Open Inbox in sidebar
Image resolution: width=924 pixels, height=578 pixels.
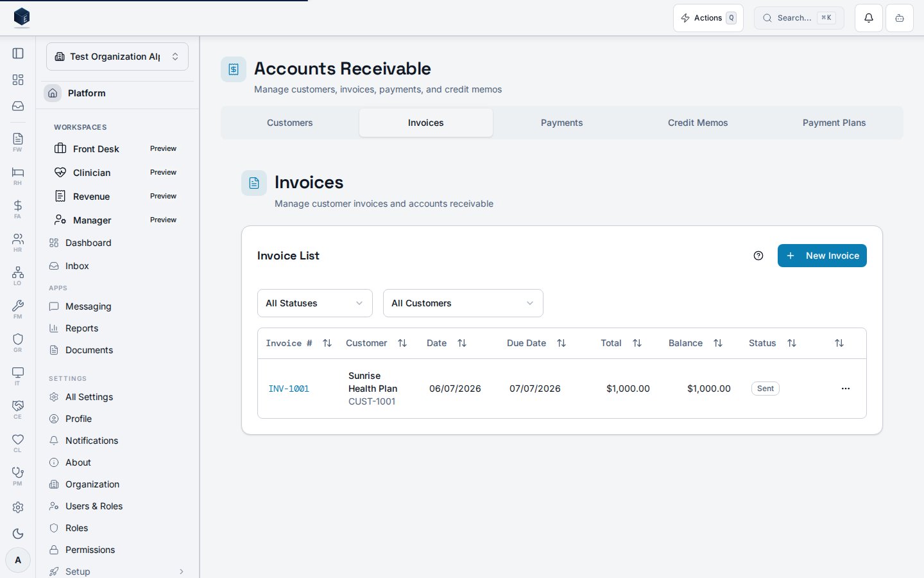coord(117,266)
